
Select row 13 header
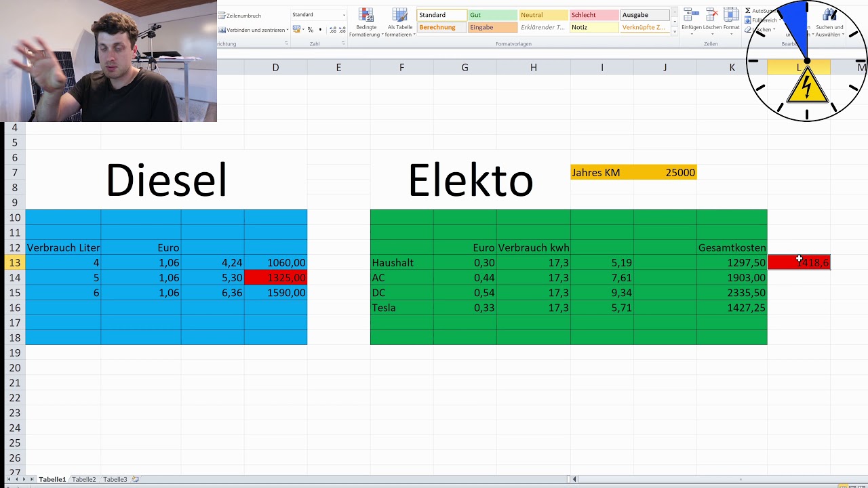pos(15,262)
